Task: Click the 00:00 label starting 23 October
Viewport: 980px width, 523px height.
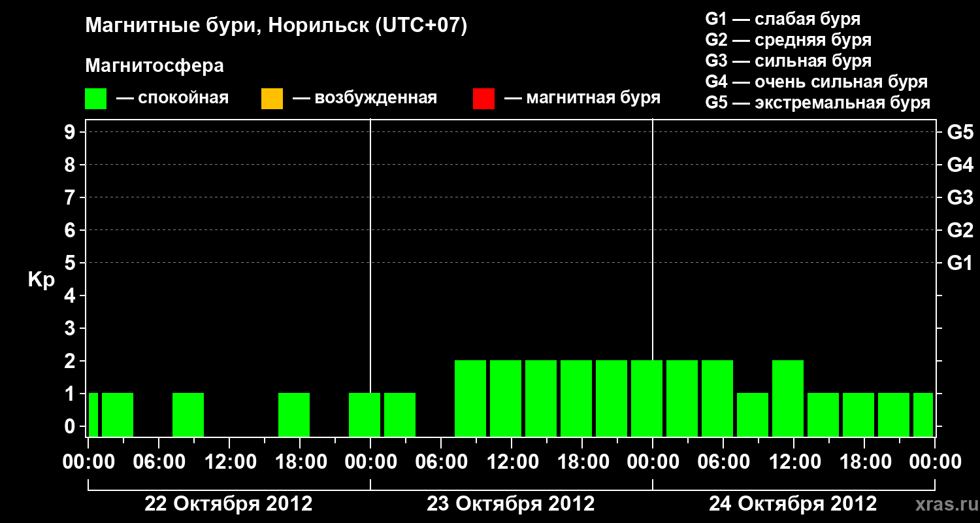Action: point(370,462)
